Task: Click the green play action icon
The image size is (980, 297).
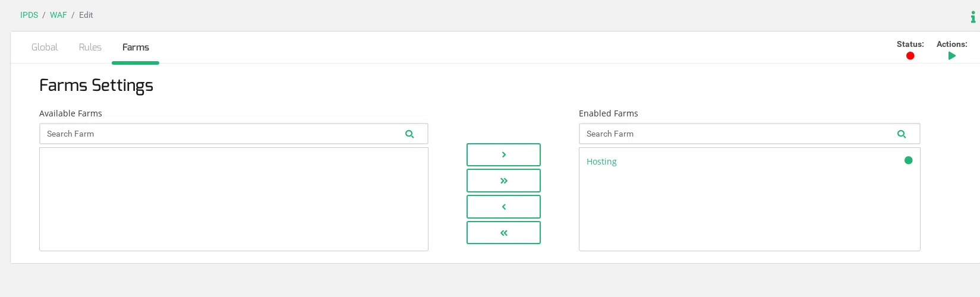Action: coord(952,56)
